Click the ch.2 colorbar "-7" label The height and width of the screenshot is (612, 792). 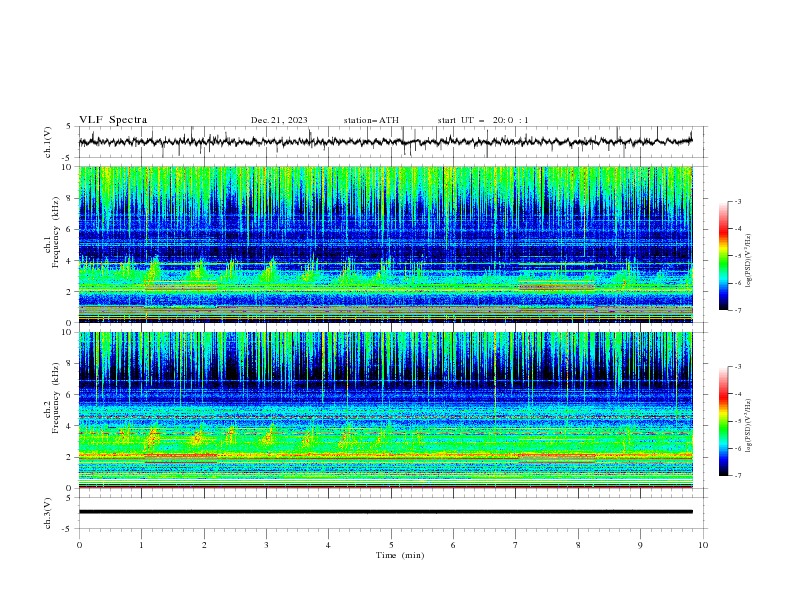point(738,475)
